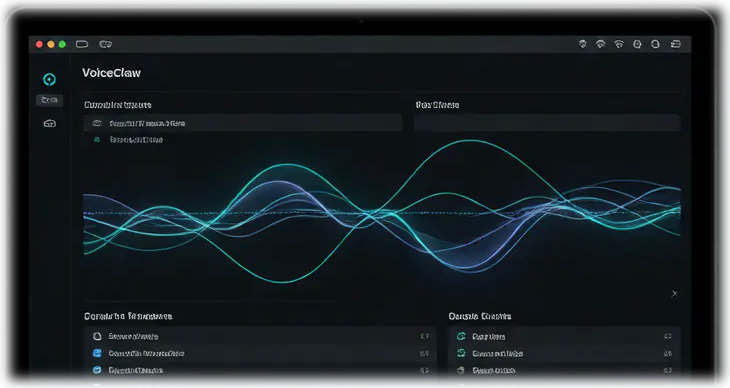This screenshot has width=730, height=388.
Task: Focus the empty field in the upper-right panel
Action: tap(547, 123)
